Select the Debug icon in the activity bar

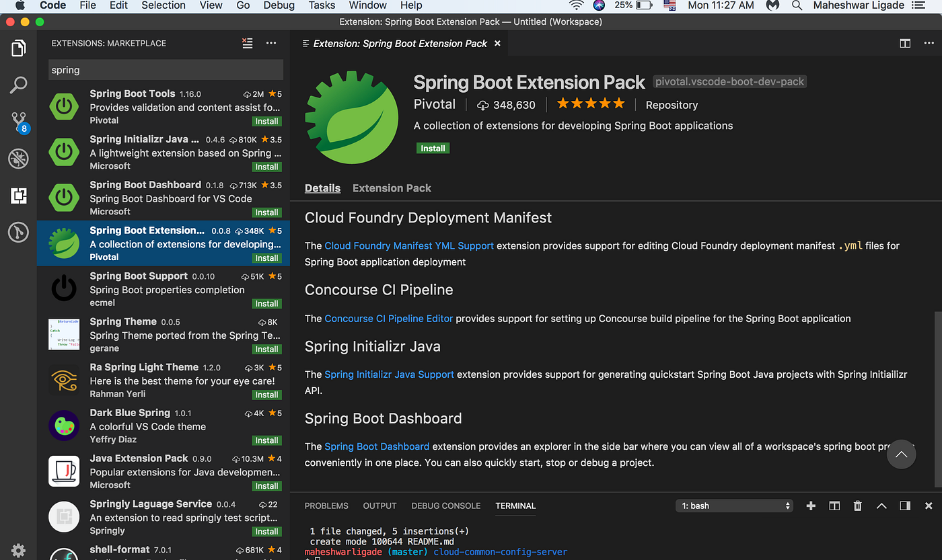[18, 159]
